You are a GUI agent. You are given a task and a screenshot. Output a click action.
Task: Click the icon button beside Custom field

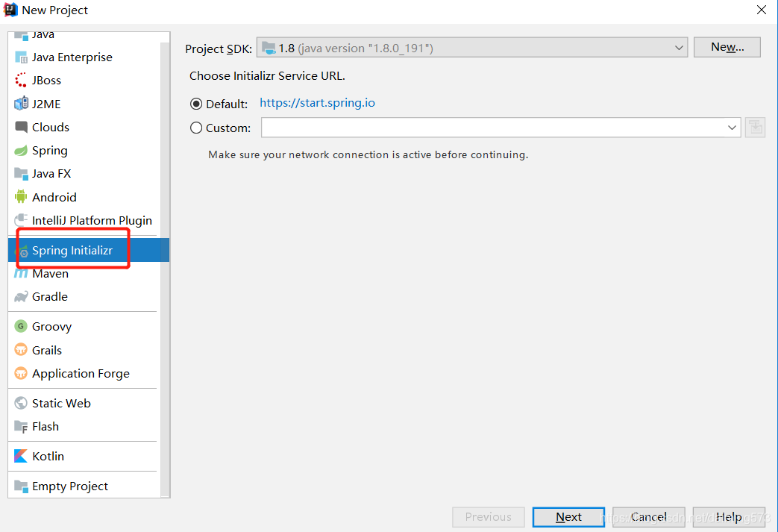[x=755, y=128]
